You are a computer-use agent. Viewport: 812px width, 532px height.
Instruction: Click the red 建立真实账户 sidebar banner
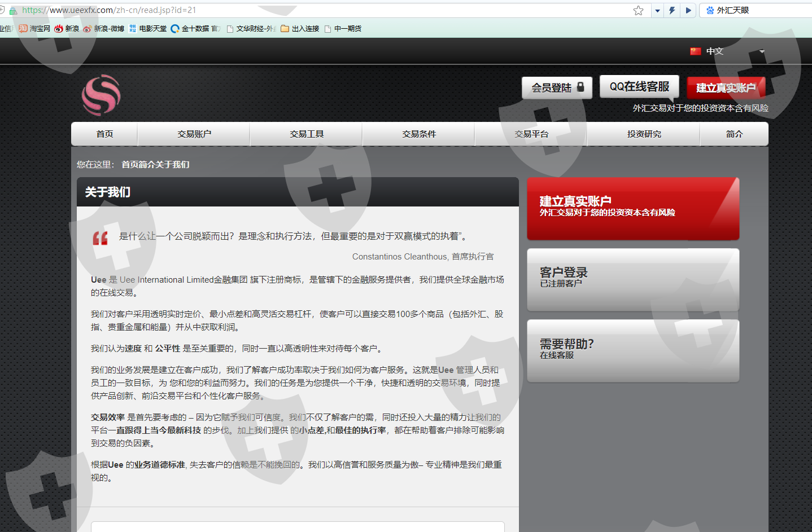633,208
